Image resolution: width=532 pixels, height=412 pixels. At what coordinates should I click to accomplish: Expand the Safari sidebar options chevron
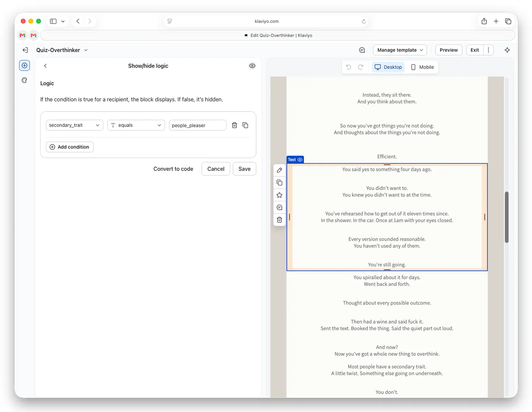tap(63, 21)
